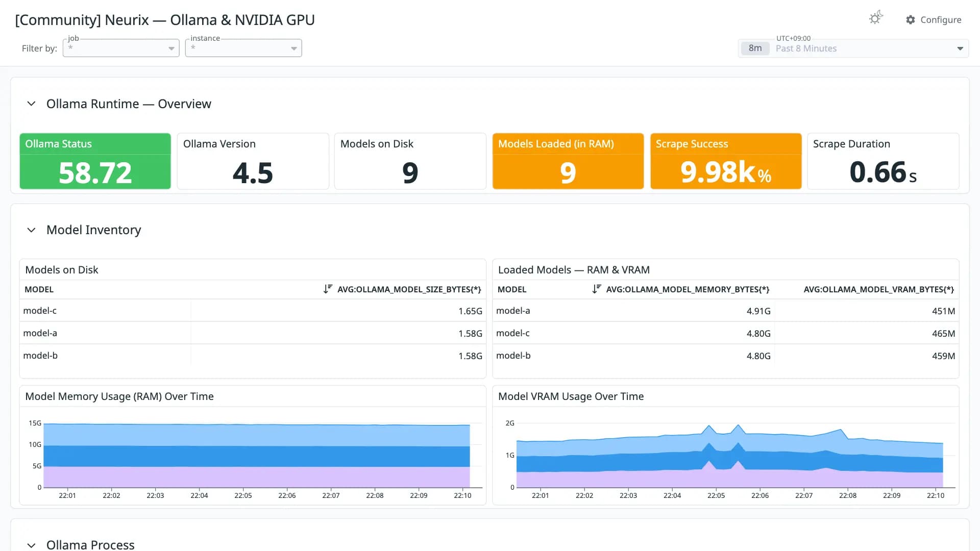Click the 459M VRAM value

[943, 356]
